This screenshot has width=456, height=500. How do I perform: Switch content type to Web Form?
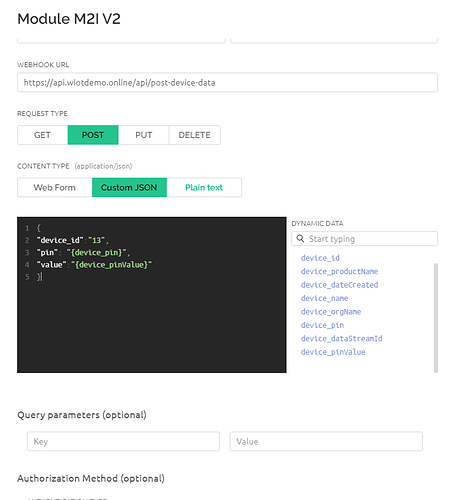[55, 187]
